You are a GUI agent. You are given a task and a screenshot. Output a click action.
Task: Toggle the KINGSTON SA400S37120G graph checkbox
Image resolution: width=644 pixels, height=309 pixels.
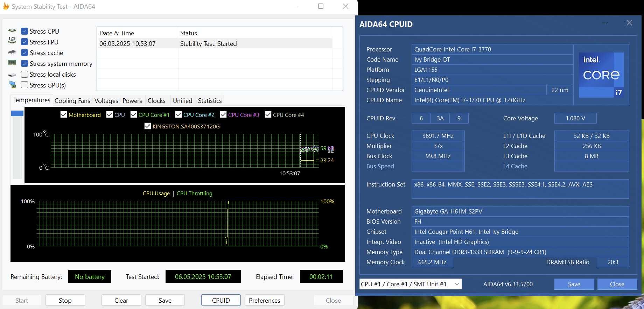tap(148, 126)
